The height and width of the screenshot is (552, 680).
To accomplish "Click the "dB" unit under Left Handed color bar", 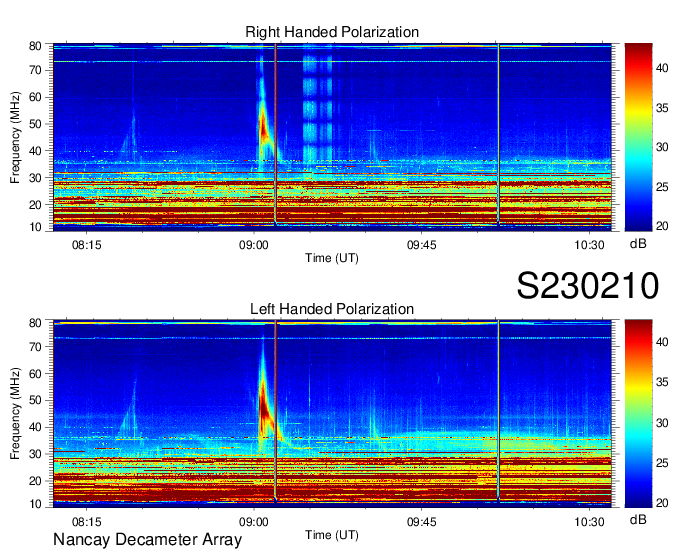I will point(638,520).
